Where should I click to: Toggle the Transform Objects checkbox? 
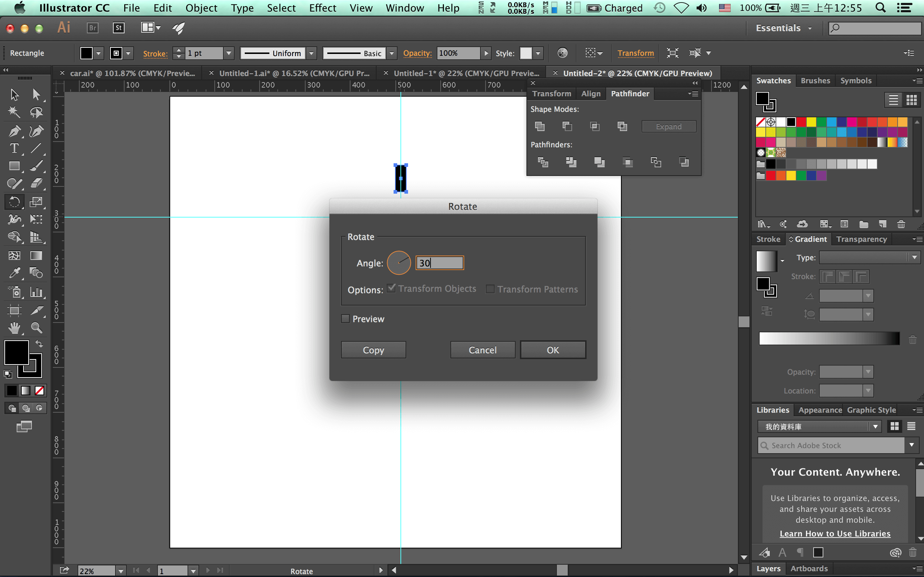pyautogui.click(x=391, y=288)
